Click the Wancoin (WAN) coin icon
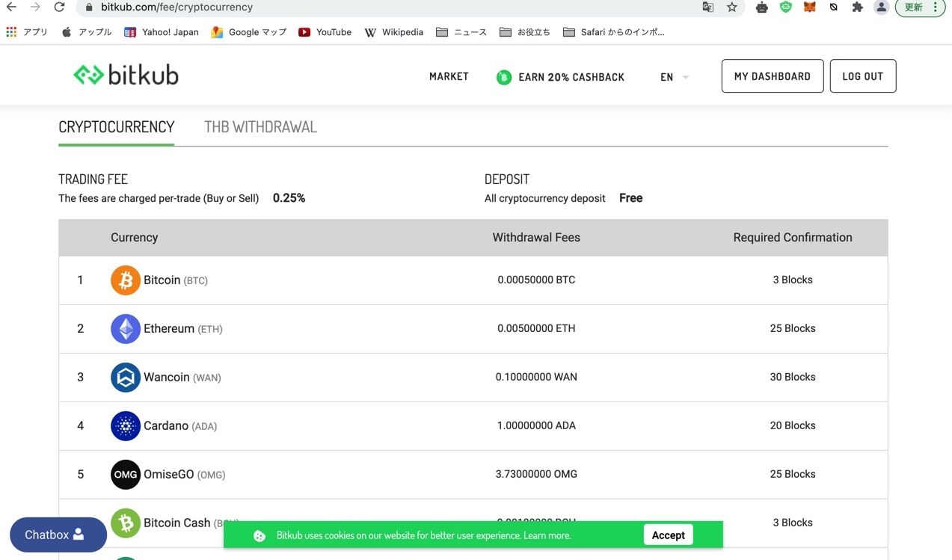 [125, 377]
